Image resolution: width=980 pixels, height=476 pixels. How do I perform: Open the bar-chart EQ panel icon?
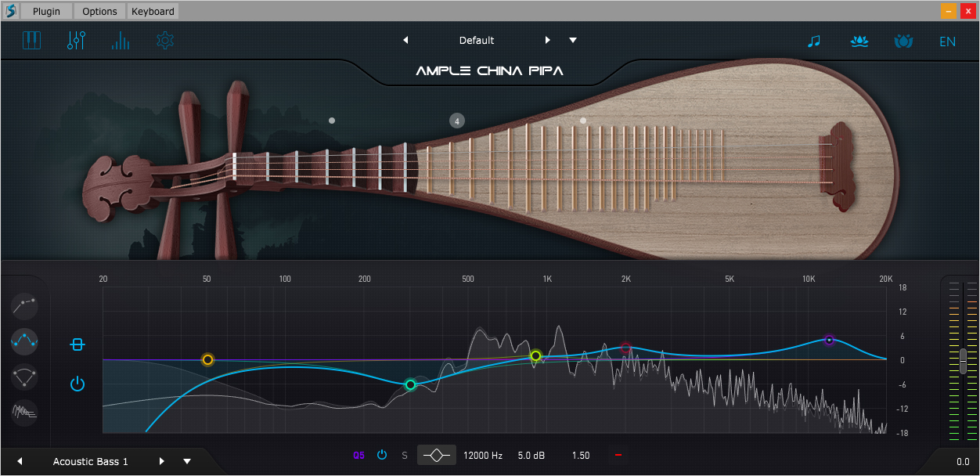click(x=121, y=41)
